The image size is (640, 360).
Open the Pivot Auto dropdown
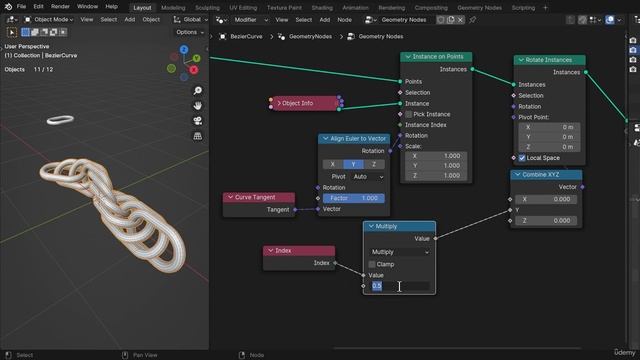pyautogui.click(x=368, y=177)
